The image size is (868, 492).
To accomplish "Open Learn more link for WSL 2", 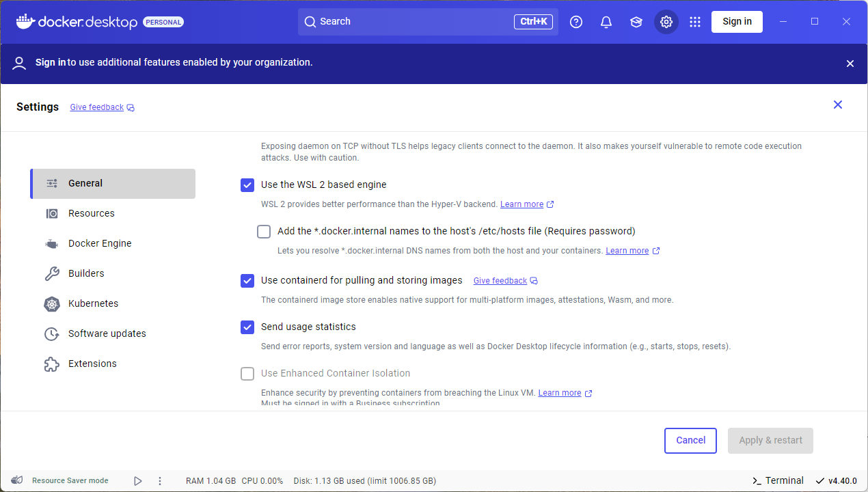I will [x=521, y=204].
